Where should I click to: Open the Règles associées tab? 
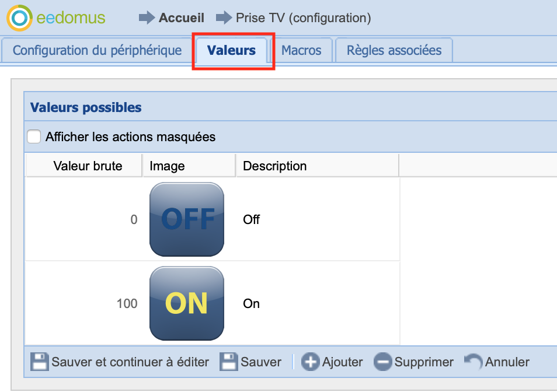(394, 50)
